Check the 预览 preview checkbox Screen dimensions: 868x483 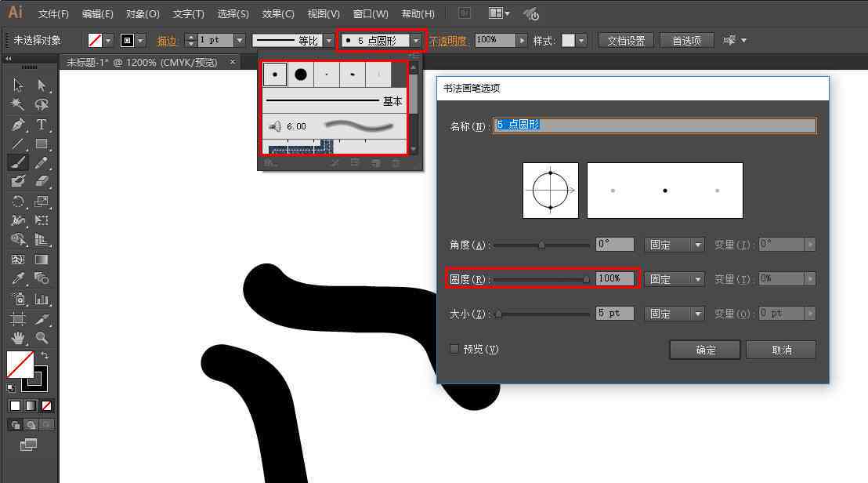click(454, 349)
